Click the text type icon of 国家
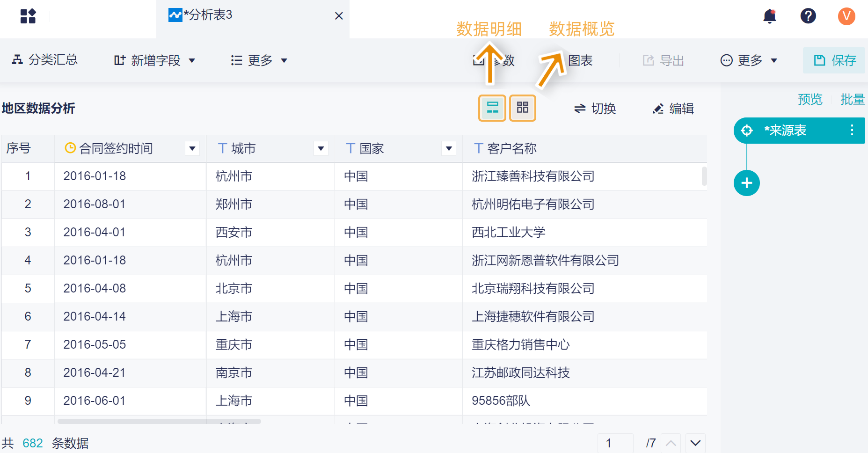The height and width of the screenshot is (453, 868). [350, 148]
